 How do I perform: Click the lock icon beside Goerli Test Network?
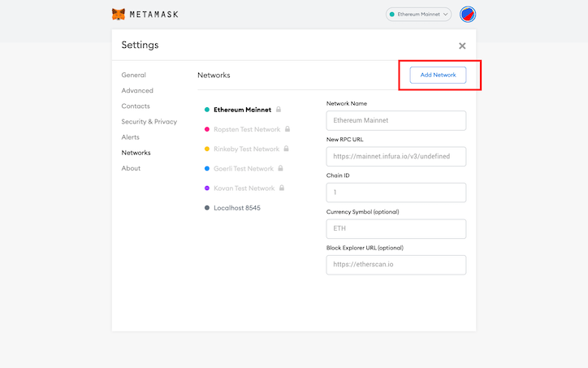[x=280, y=168]
